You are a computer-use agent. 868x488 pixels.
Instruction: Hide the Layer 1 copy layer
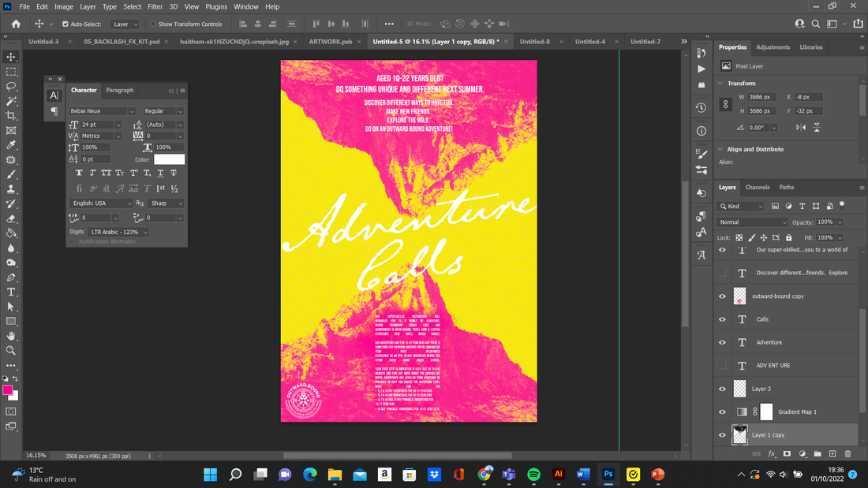pyautogui.click(x=722, y=435)
